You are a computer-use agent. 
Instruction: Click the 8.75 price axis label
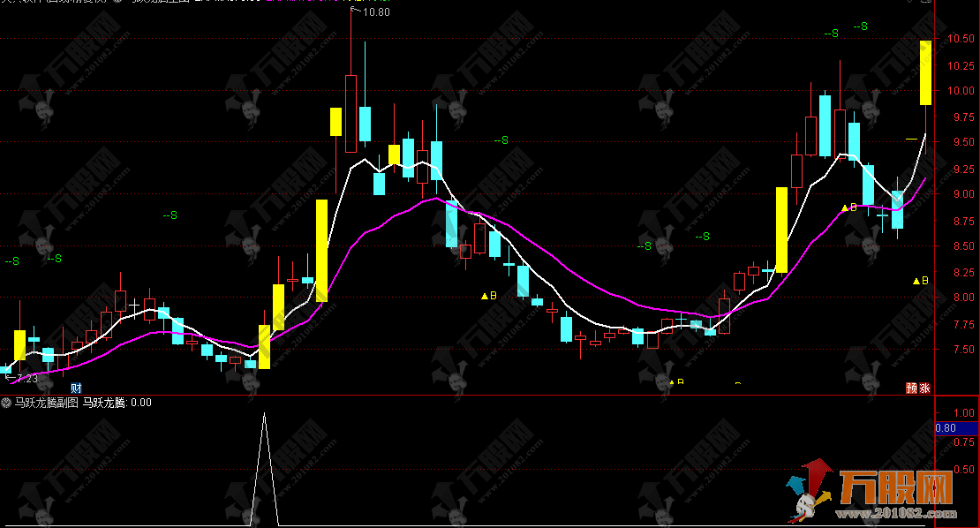tap(962, 222)
